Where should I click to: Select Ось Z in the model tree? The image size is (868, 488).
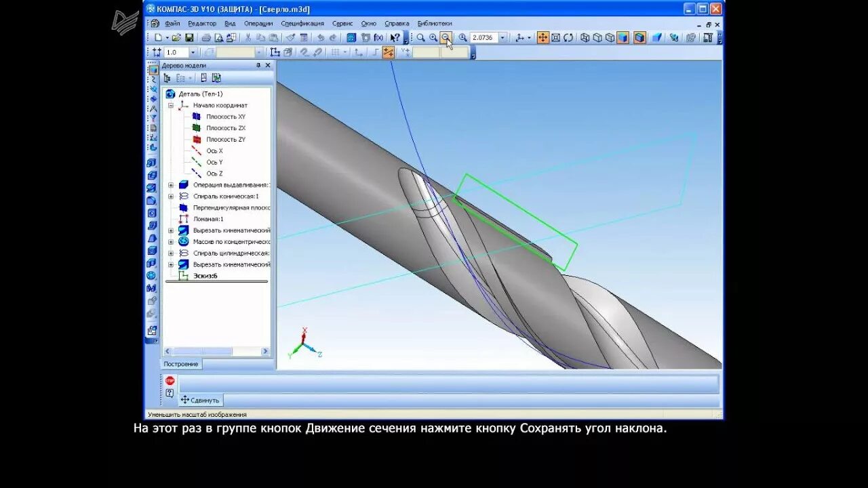214,174
